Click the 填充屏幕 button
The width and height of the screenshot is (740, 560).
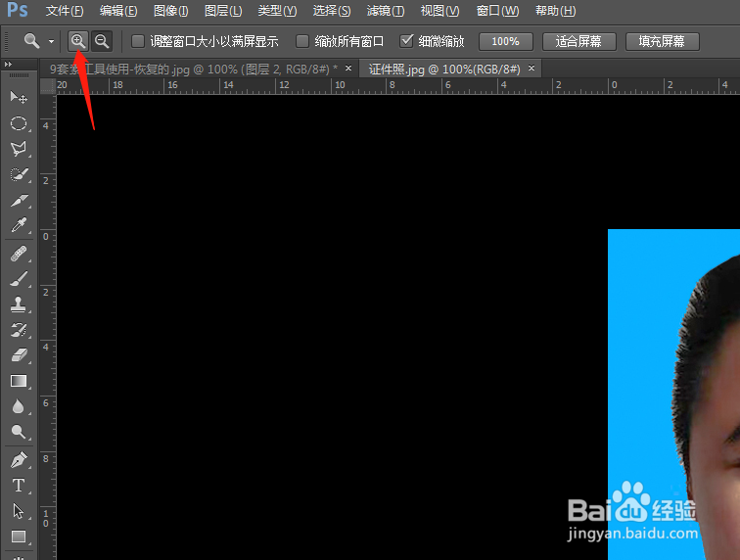[x=662, y=41]
